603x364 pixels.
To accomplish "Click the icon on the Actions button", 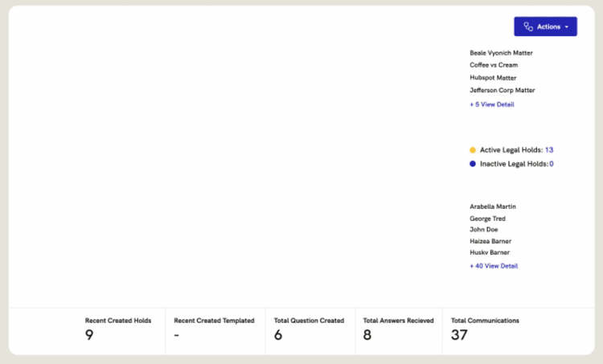I will (x=528, y=27).
